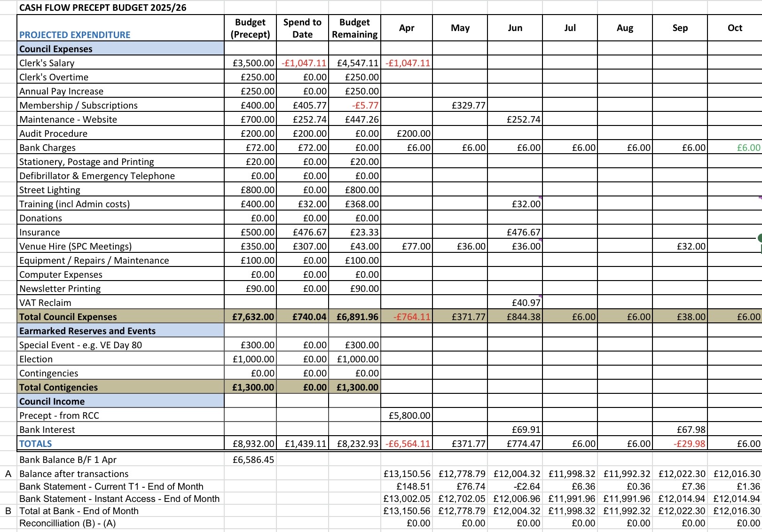Select the TOTALS row label
Viewport: 762px width, 532px height.
coord(36,444)
